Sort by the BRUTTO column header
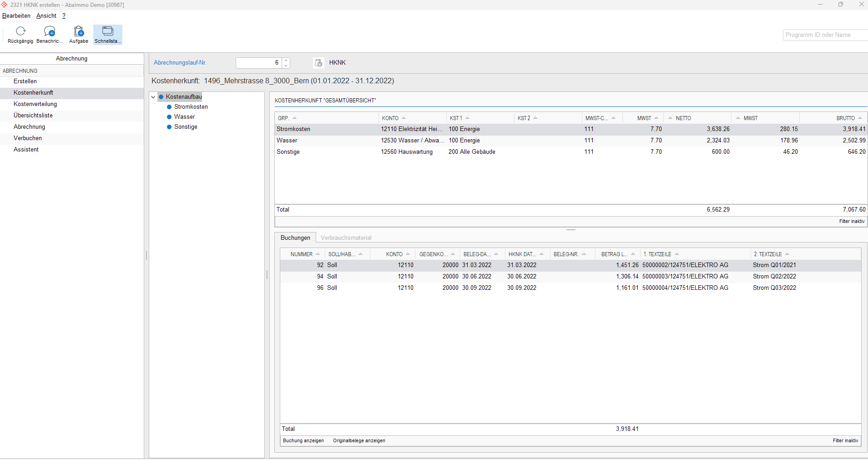 click(x=845, y=118)
